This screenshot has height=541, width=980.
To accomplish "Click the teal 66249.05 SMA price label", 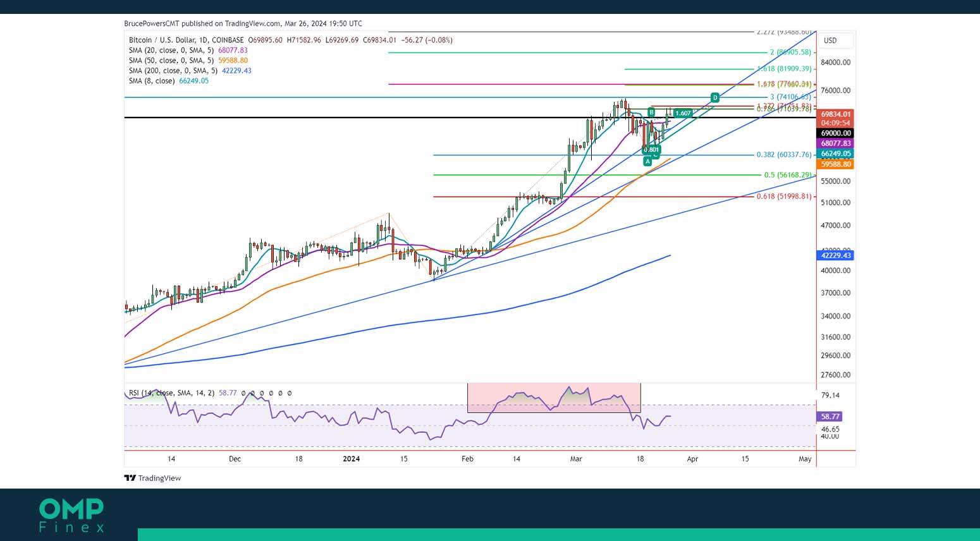I will (x=836, y=154).
